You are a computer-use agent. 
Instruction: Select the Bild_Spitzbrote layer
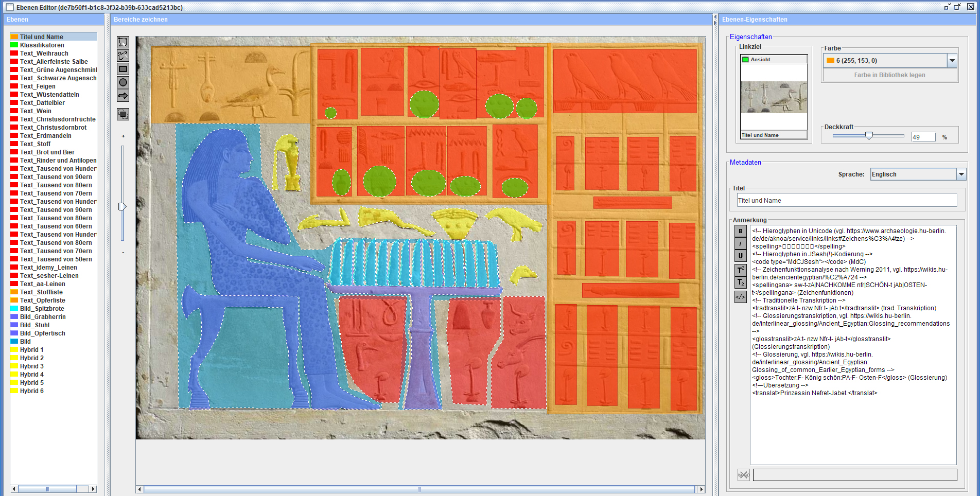point(54,309)
